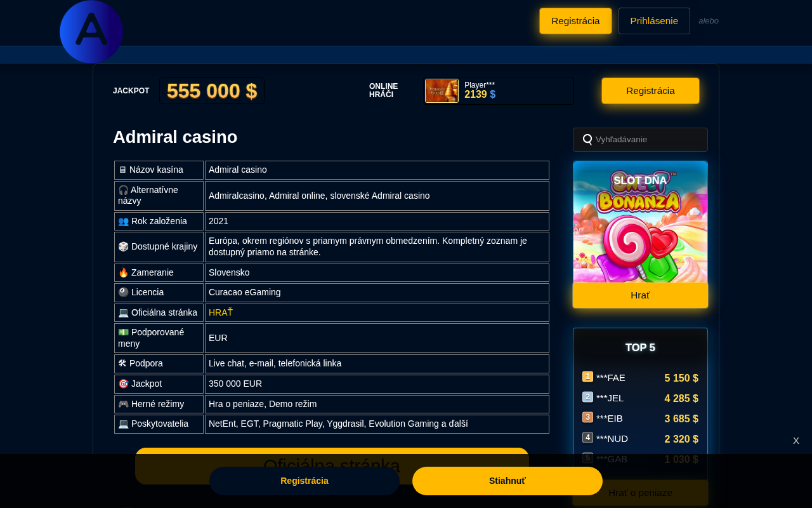Click the Admiral casino heading
The width and height of the screenshot is (812, 508).
coord(175,137)
